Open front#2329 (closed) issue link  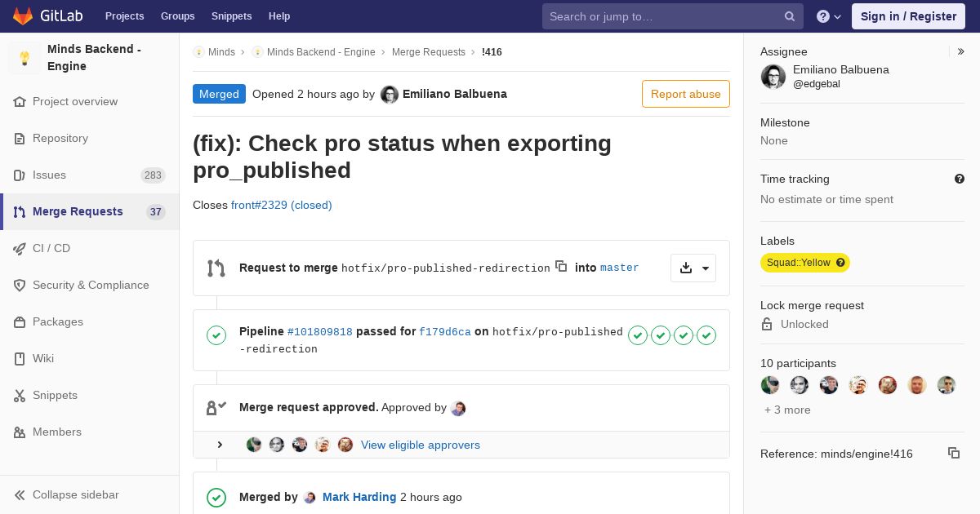tap(282, 206)
